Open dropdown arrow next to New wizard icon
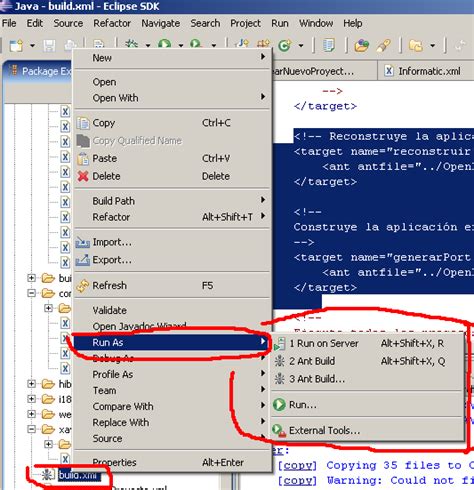This screenshot has height=490, width=474. pyautogui.click(x=32, y=45)
